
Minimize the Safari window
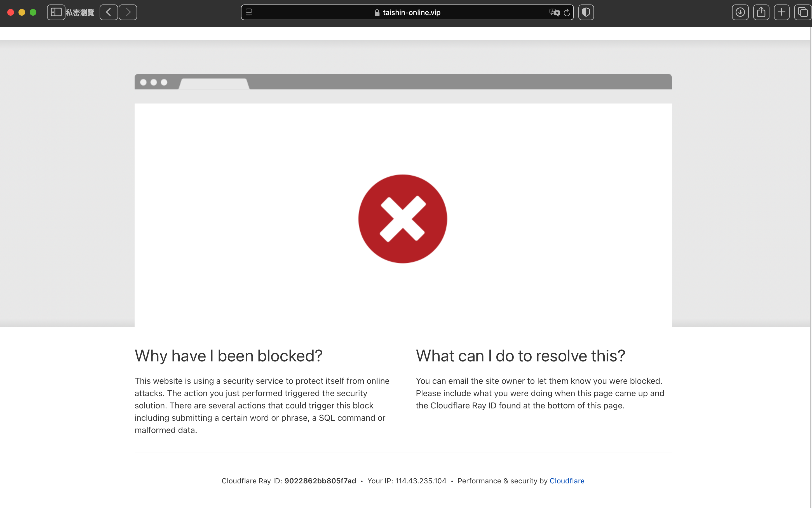click(22, 12)
